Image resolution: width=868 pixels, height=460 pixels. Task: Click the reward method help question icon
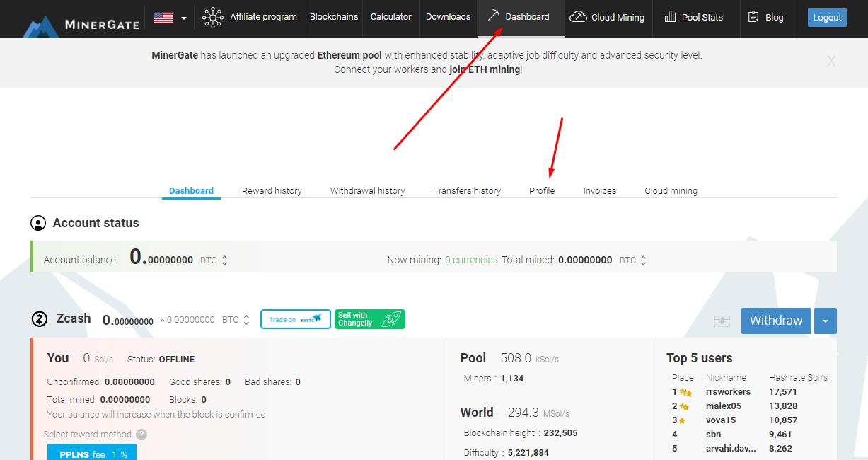pyautogui.click(x=141, y=435)
